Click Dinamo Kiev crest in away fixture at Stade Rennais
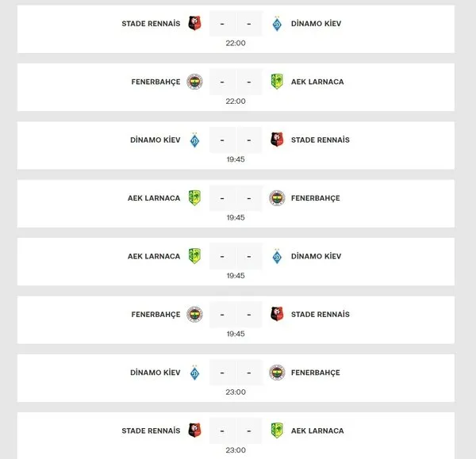The image size is (476, 459). 277,24
